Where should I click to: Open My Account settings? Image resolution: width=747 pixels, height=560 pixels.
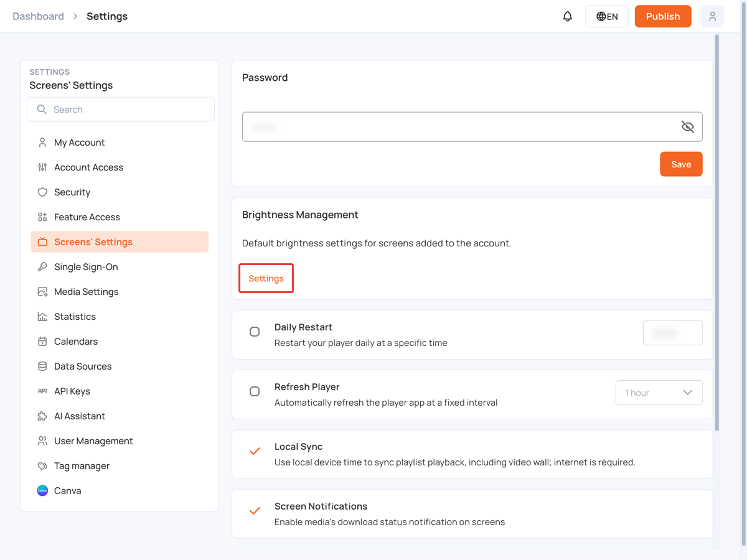pyautogui.click(x=120, y=142)
